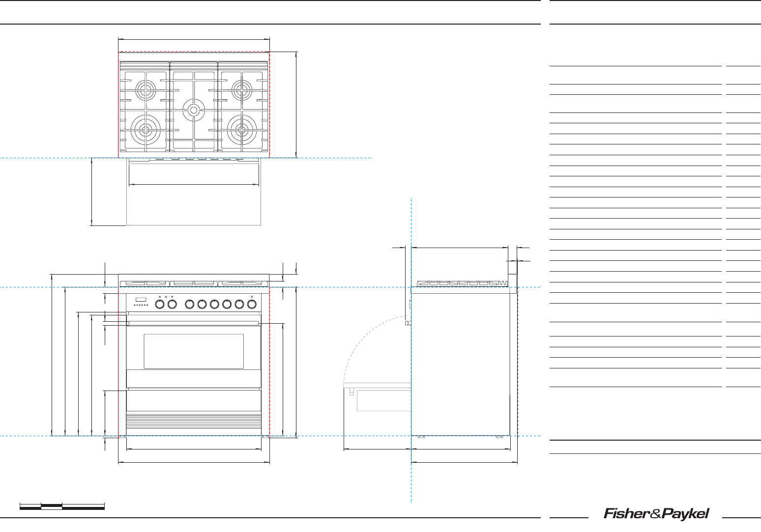Image resolution: width=761 pixels, height=532 pixels.
Task: Select the bottom-left burner in plan view
Action: [145, 130]
